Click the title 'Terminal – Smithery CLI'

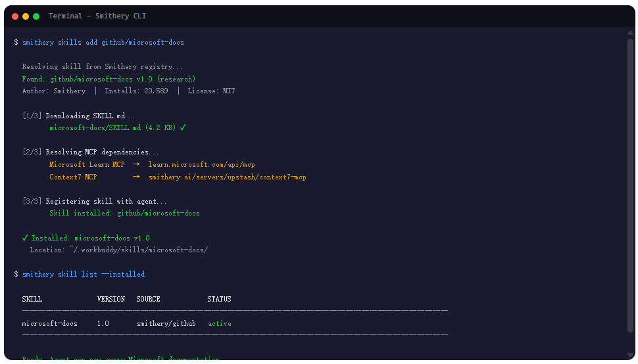(x=97, y=16)
